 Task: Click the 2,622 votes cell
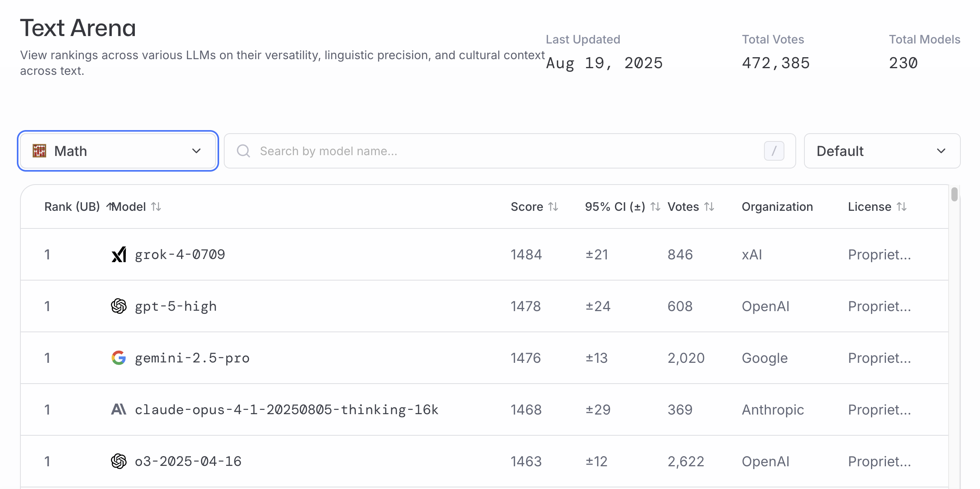point(686,462)
